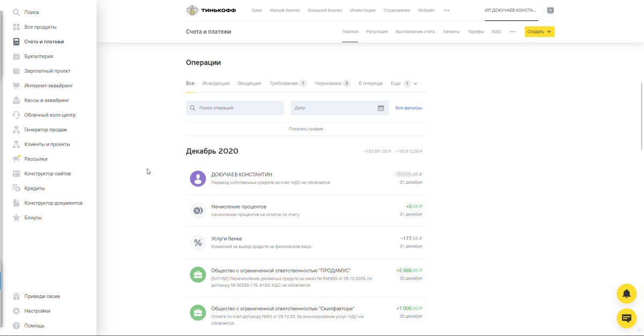Click the search magnifier icon in sidebar
The image size is (644, 336).
tap(16, 12)
